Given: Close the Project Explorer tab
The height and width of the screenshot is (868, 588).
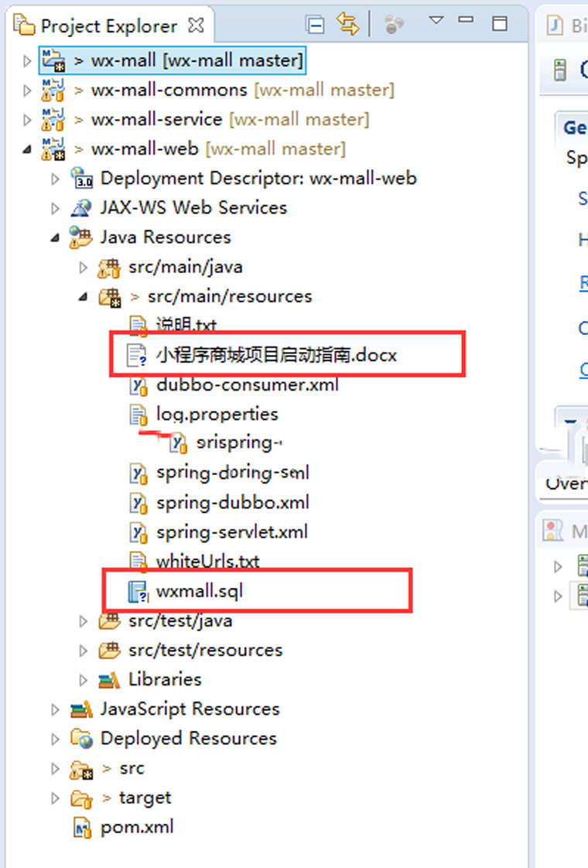Looking at the screenshot, I should [196, 25].
